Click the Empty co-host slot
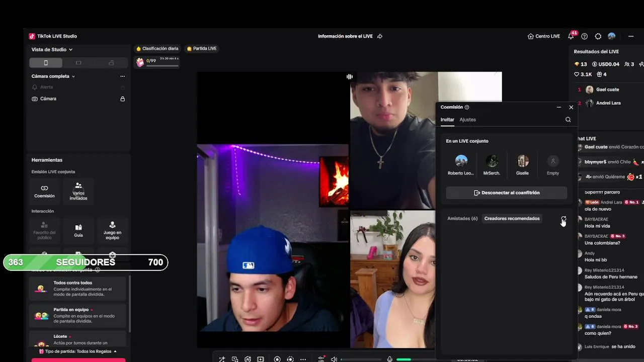The width and height of the screenshot is (644, 362). [x=553, y=165]
